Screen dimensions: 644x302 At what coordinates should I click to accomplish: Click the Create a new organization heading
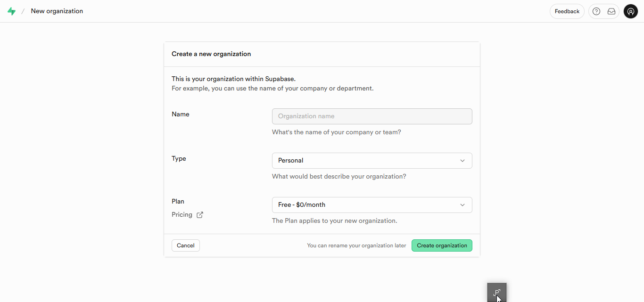211,54
